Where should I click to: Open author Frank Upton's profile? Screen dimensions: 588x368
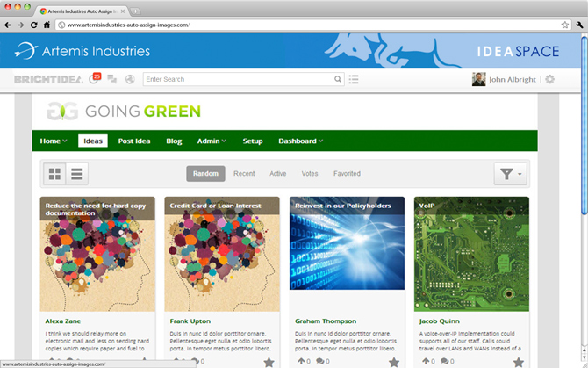(x=190, y=321)
